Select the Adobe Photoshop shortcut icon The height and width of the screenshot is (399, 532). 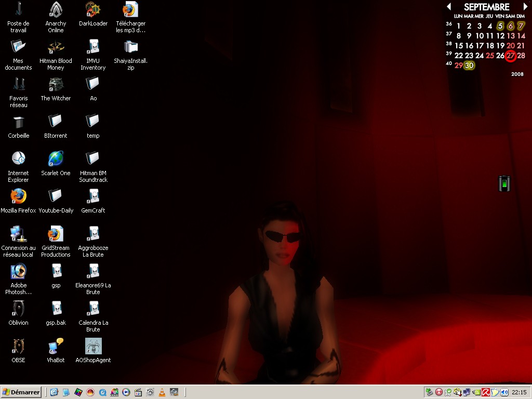(18, 271)
